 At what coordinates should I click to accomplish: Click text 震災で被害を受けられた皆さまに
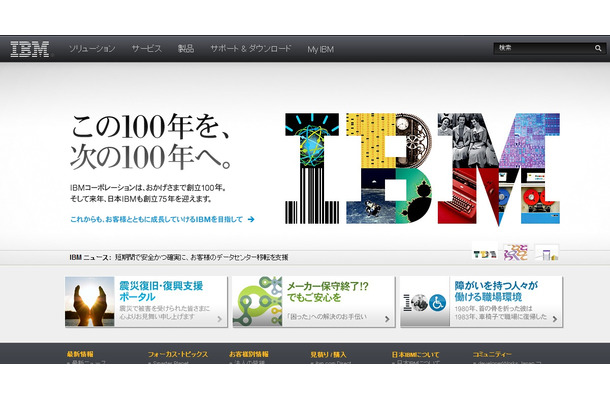[x=165, y=309]
